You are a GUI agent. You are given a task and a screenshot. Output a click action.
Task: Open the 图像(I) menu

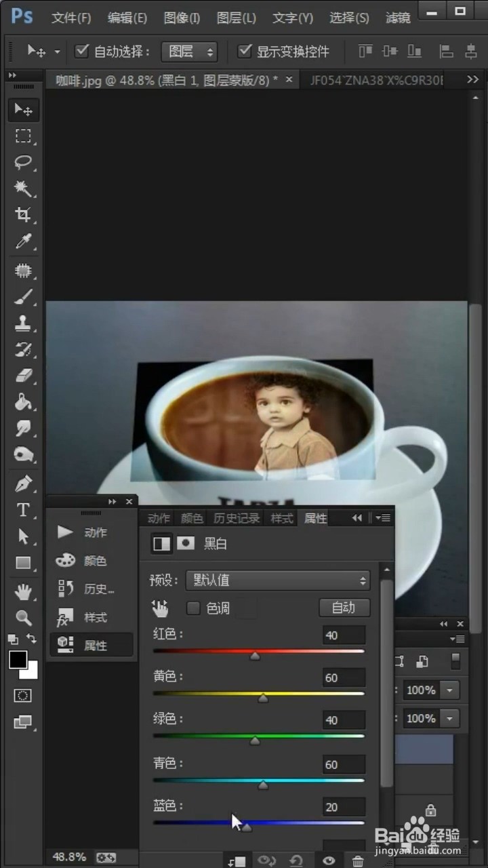coord(182,18)
